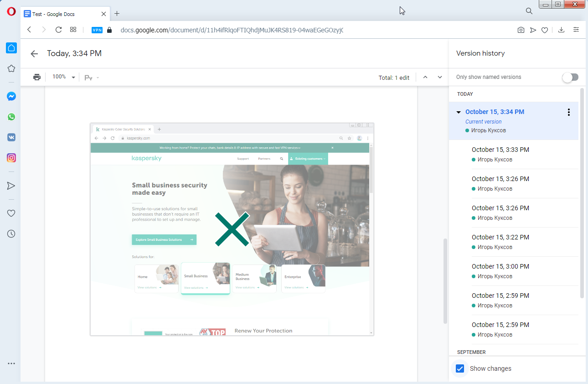The image size is (588, 384).
Task: Click the padlock security icon
Action: pos(109,30)
